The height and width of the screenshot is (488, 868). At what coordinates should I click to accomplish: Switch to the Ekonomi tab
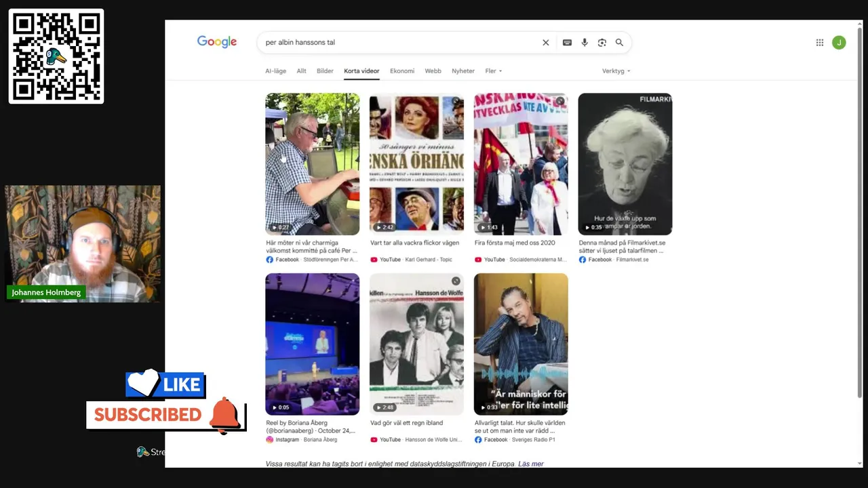pos(402,71)
